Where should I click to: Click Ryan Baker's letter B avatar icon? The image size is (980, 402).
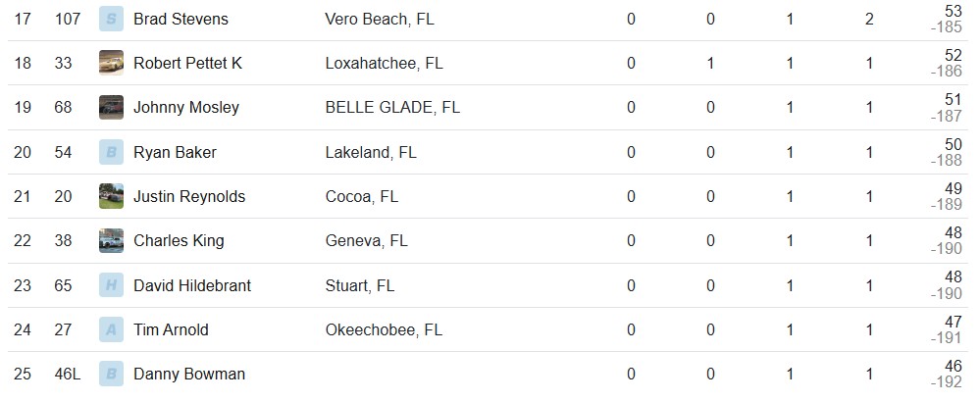111,152
